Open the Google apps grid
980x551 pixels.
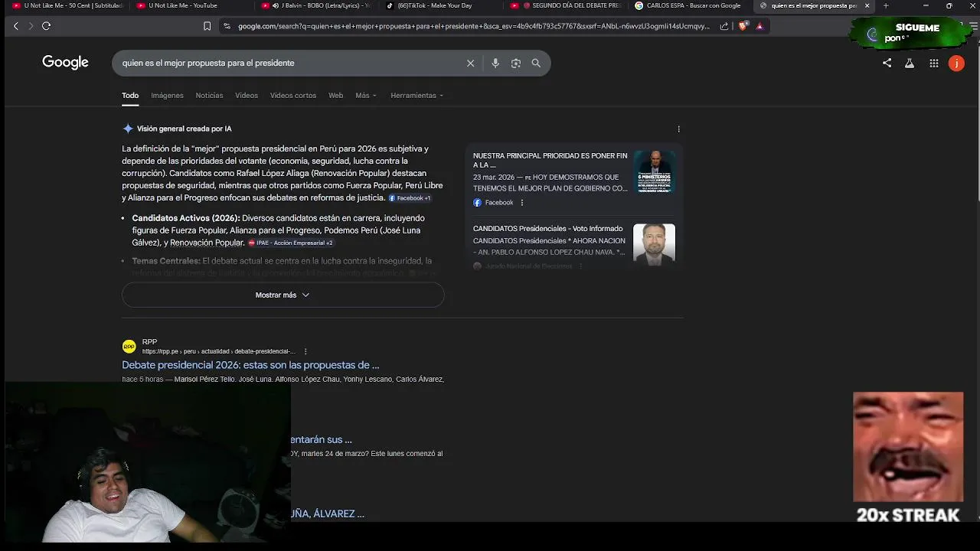(x=934, y=64)
